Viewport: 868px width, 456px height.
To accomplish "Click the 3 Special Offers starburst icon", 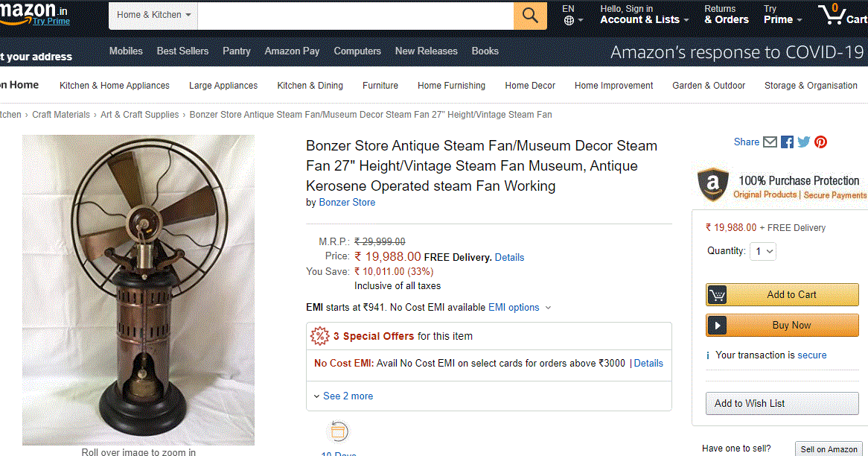I will pos(320,336).
